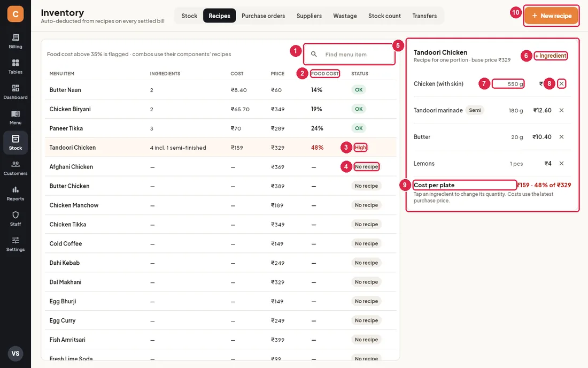
Task: Switch to the Transfers tab
Action: [x=424, y=16]
